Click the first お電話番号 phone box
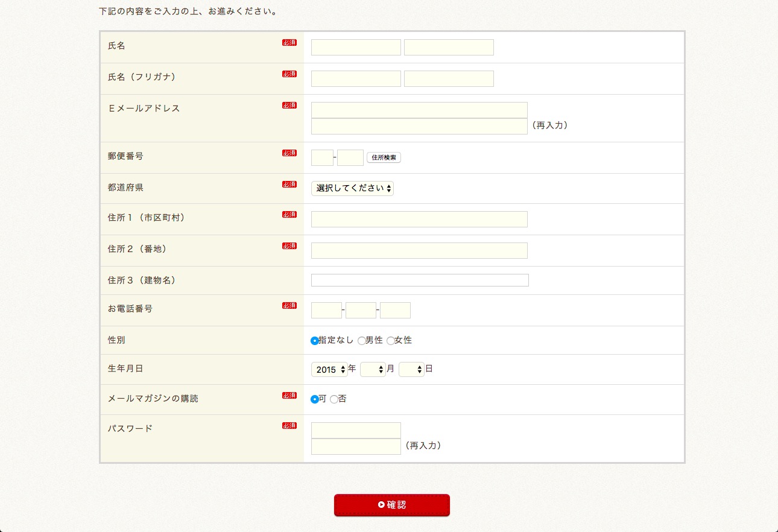Image resolution: width=778 pixels, height=532 pixels. pyautogui.click(x=326, y=311)
